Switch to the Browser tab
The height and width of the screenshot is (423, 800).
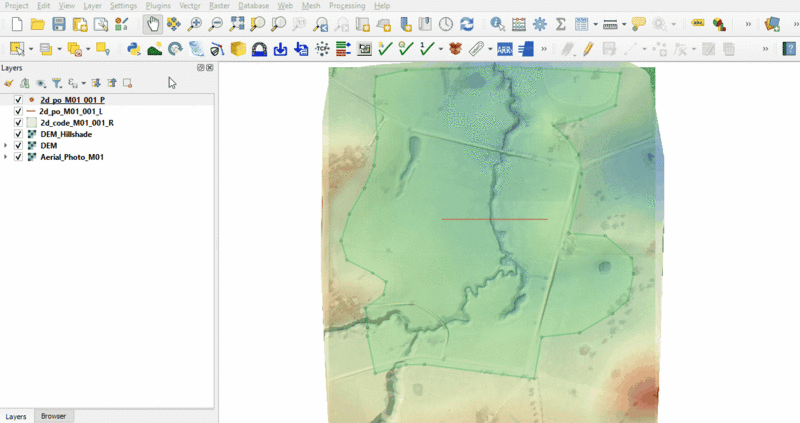(53, 416)
